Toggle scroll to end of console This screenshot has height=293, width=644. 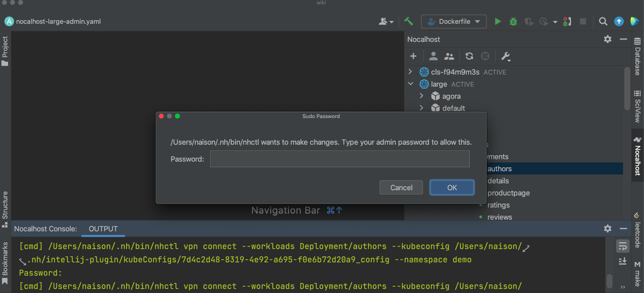[x=623, y=261]
